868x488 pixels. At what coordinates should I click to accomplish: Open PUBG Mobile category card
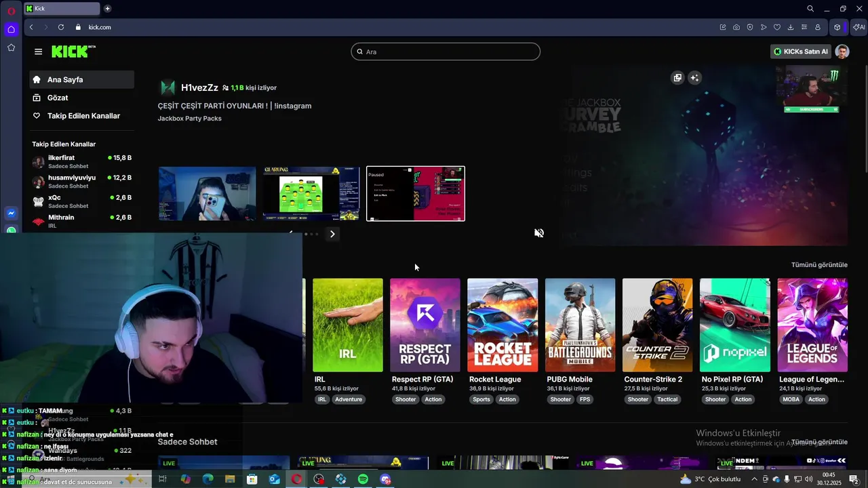tap(580, 325)
